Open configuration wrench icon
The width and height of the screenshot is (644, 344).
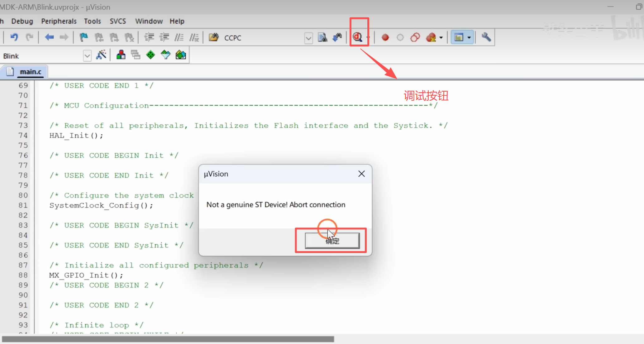pyautogui.click(x=486, y=37)
